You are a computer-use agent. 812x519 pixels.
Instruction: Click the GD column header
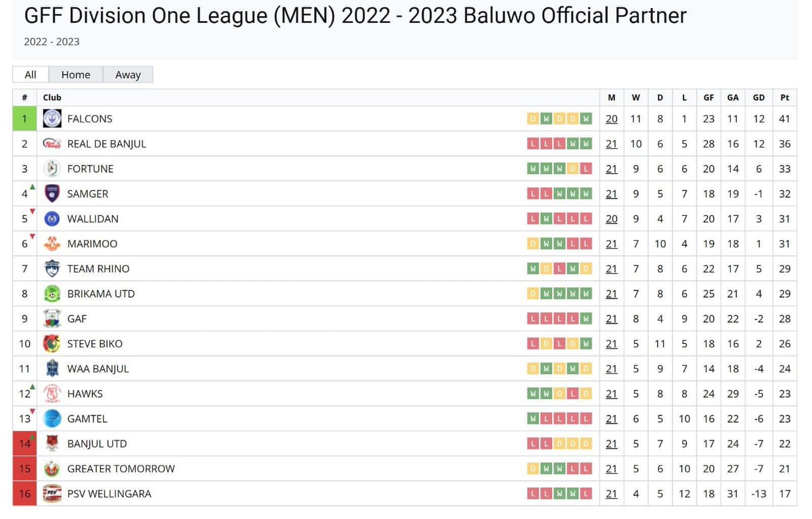pyautogui.click(x=759, y=97)
